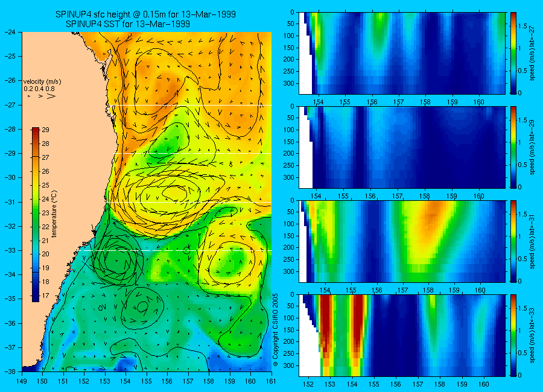543x392 pixels.
Task: Click the speed section panel for lat=-29
Action: [x=402, y=148]
